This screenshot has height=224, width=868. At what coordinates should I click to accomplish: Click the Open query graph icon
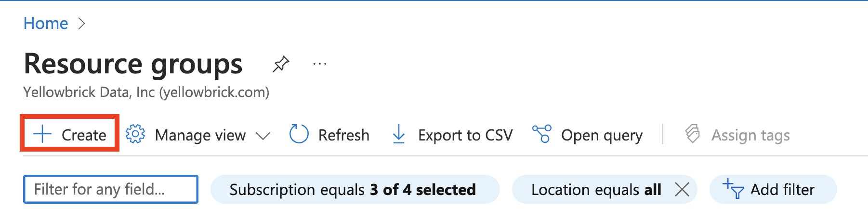tap(542, 134)
